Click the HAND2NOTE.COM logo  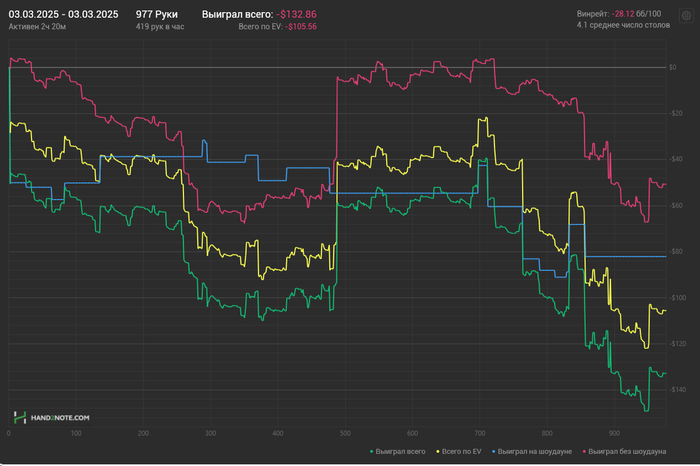(51, 418)
